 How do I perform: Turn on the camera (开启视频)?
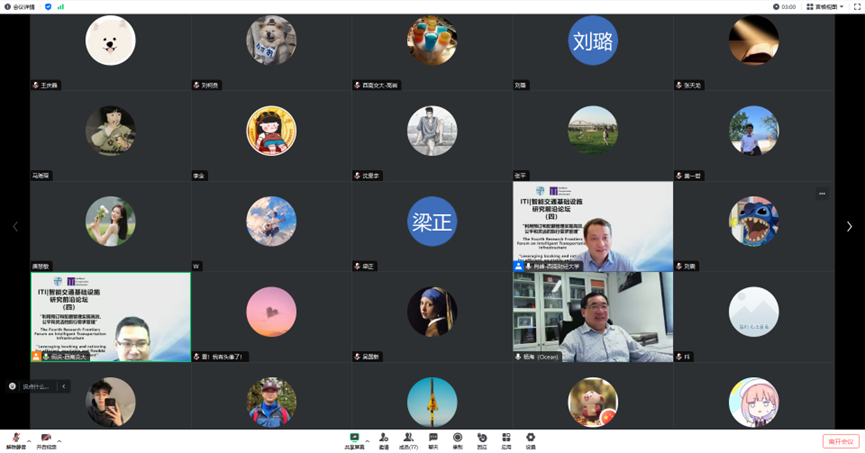[46, 440]
